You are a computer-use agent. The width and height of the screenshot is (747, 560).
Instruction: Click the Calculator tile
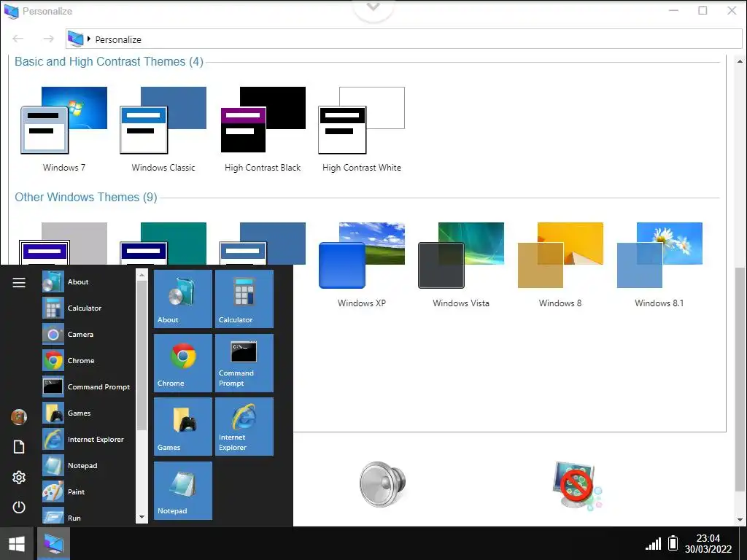tap(244, 299)
